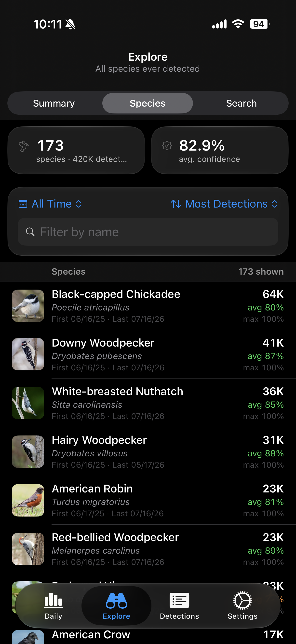This screenshot has height=644, width=296.
Task: Tap the sort arrows icon beside Most Detections
Action: [x=176, y=204]
